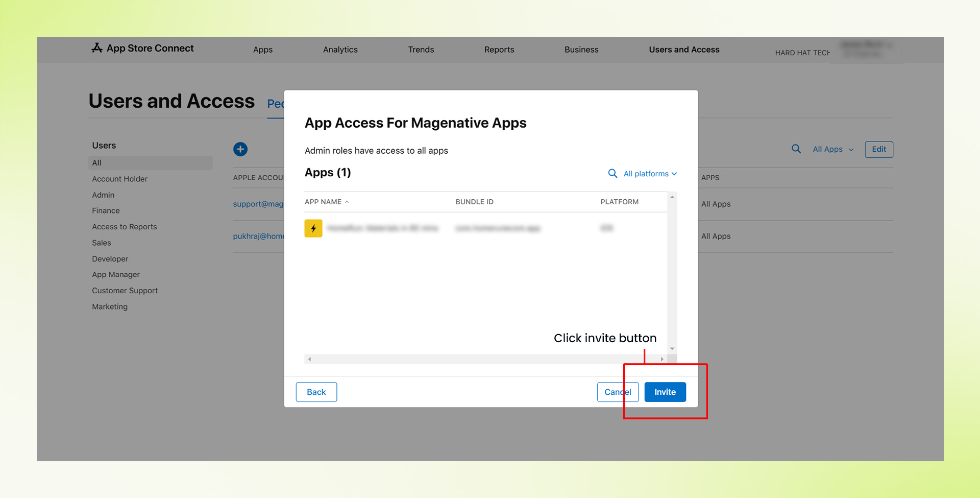
Task: Click the partly hidden People tab
Action: click(276, 104)
